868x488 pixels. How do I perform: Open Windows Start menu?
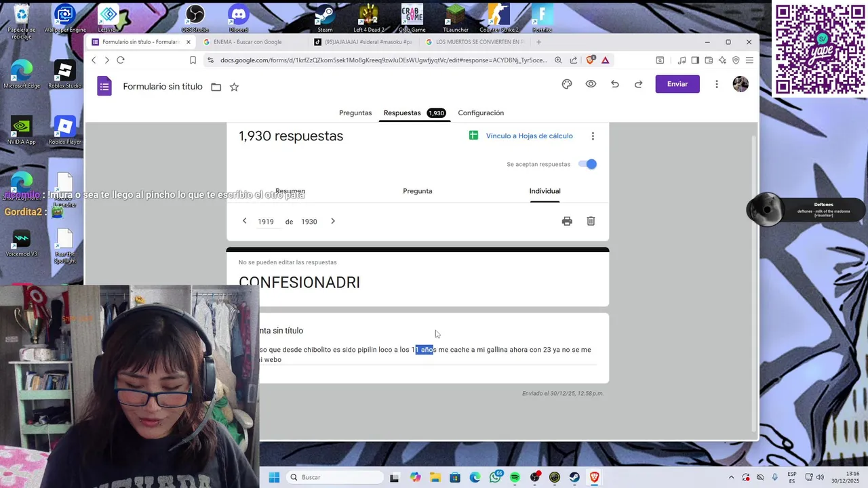click(x=274, y=477)
